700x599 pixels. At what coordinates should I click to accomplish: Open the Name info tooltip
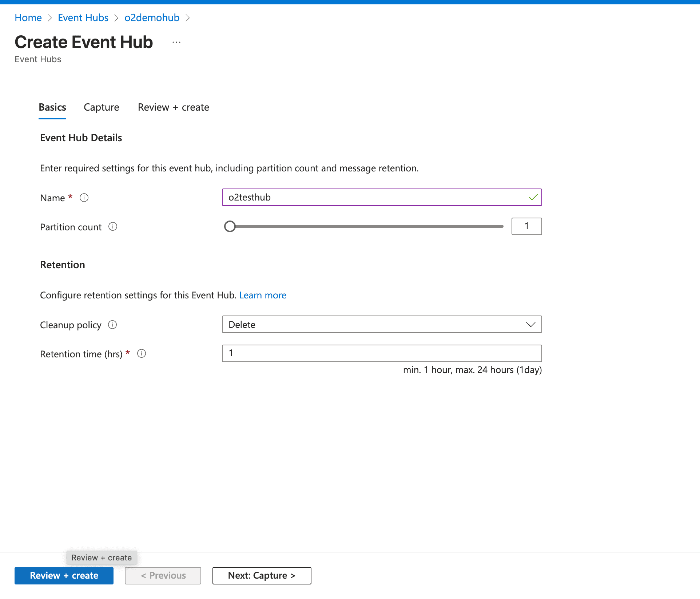point(84,198)
